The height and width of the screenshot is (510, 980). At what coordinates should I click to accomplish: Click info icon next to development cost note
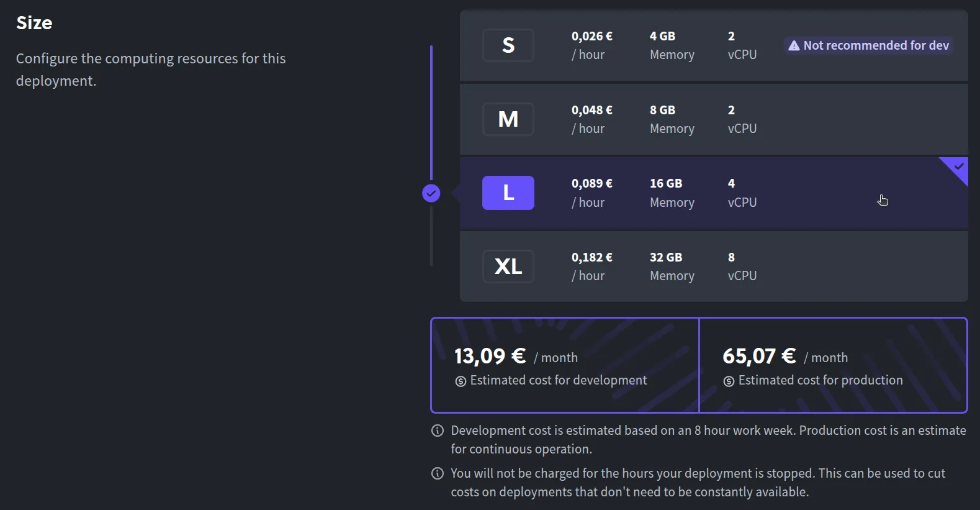[x=438, y=430]
